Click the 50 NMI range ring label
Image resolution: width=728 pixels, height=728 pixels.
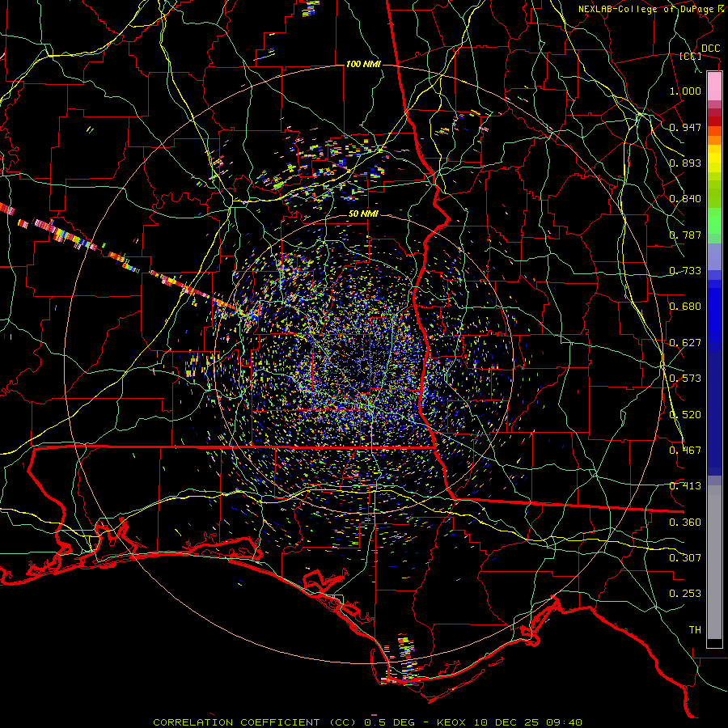point(363,214)
